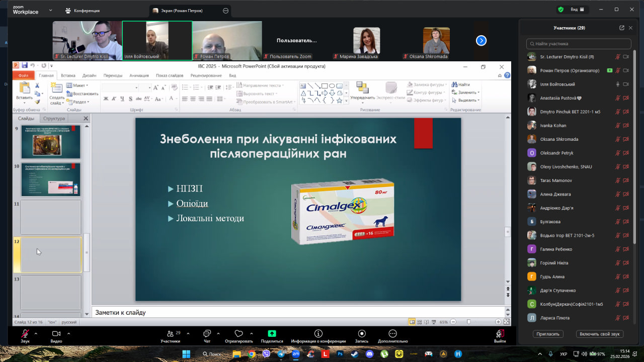This screenshot has width=644, height=362.
Task: Click the green encryption shield icon
Action: pyautogui.click(x=560, y=10)
